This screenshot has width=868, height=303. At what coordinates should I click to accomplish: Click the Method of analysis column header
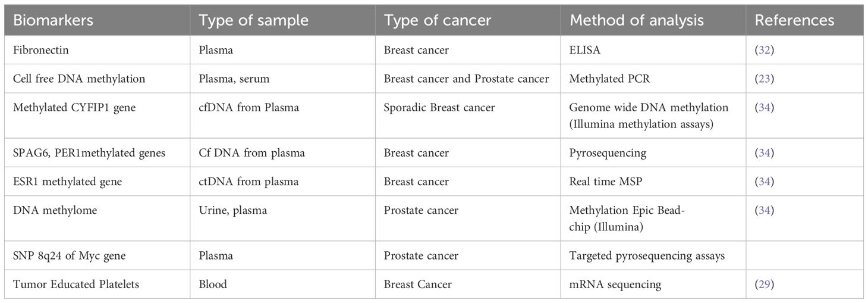(637, 20)
